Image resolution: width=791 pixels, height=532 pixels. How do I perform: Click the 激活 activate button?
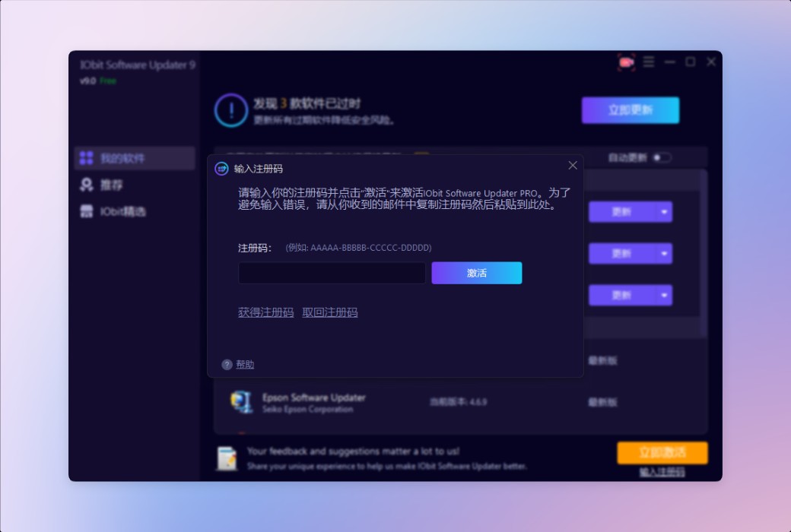point(477,273)
